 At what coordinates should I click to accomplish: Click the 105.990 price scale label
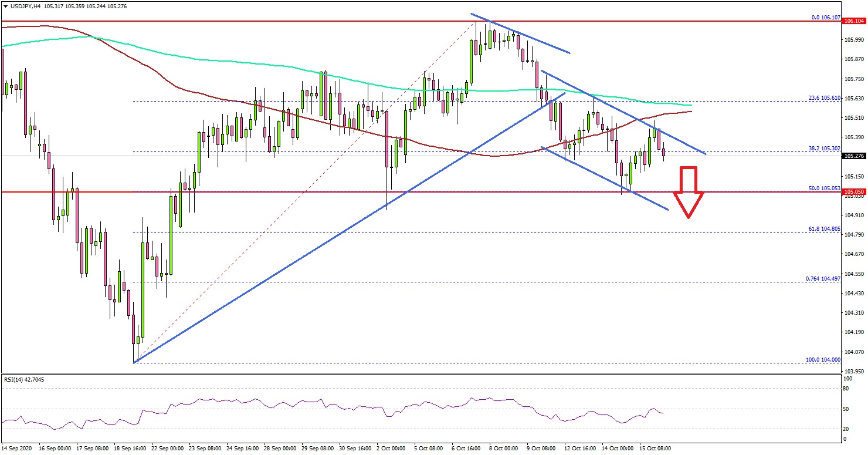click(853, 40)
